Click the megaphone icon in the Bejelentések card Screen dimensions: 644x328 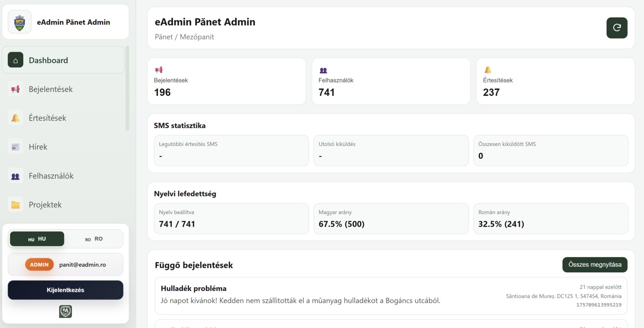click(159, 70)
